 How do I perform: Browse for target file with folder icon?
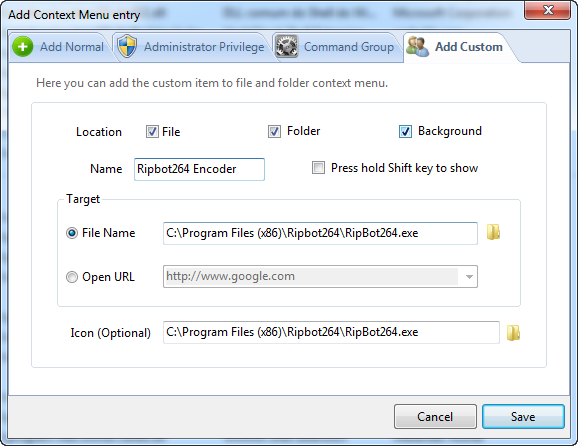[x=493, y=232]
